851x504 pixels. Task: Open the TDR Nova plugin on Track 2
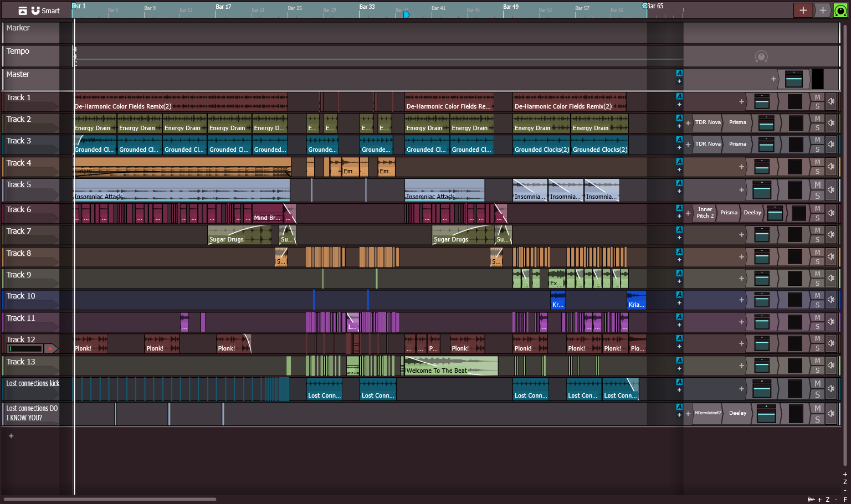point(708,122)
